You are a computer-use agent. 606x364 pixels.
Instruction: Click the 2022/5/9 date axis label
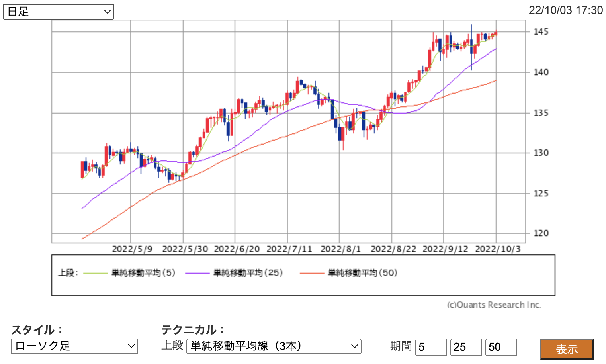132,249
